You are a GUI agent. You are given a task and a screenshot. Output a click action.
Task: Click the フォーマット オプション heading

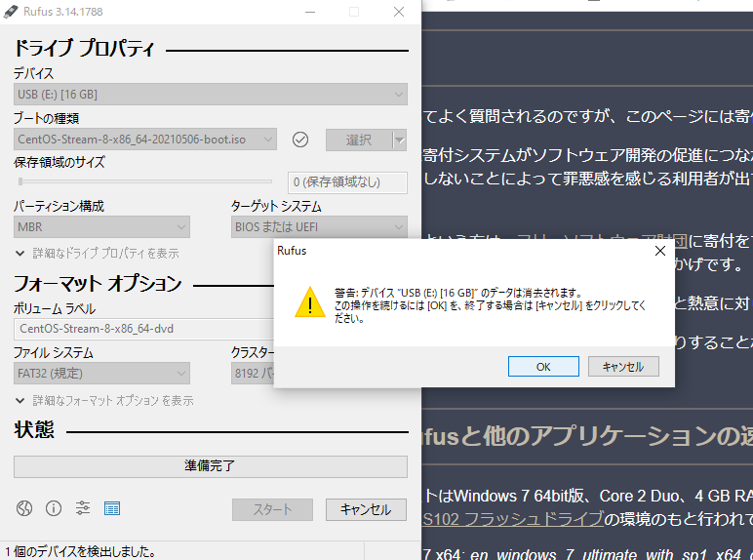[x=98, y=284]
